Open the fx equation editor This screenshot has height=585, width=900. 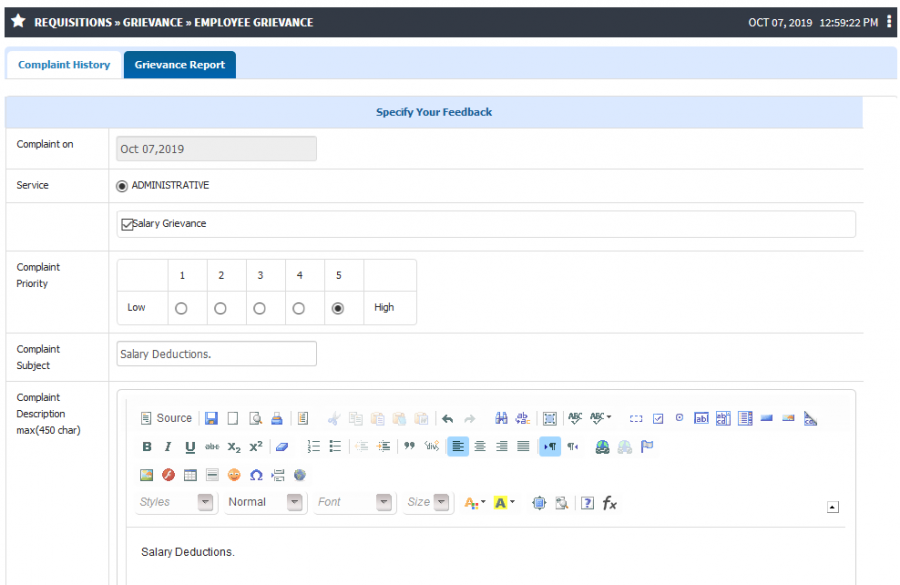point(610,503)
